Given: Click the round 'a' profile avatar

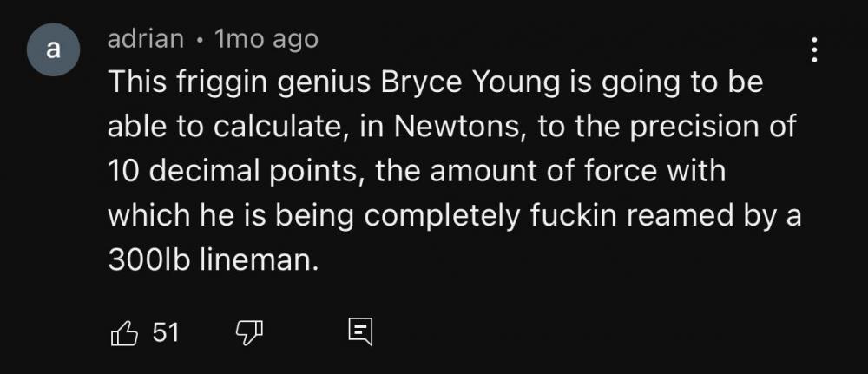Looking at the screenshot, I should [x=52, y=50].
